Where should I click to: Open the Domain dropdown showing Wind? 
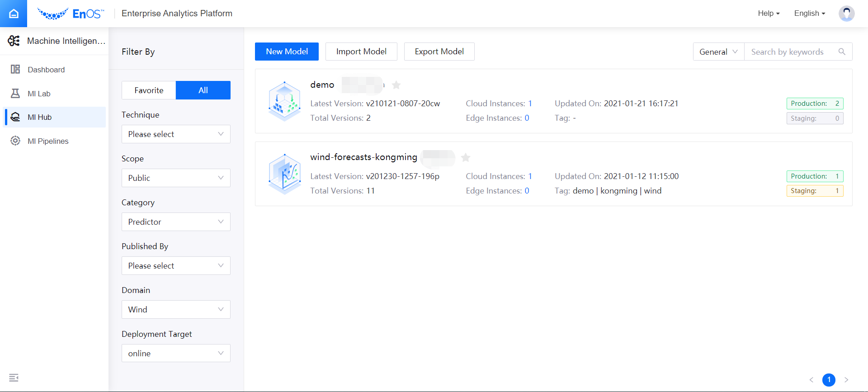point(176,310)
